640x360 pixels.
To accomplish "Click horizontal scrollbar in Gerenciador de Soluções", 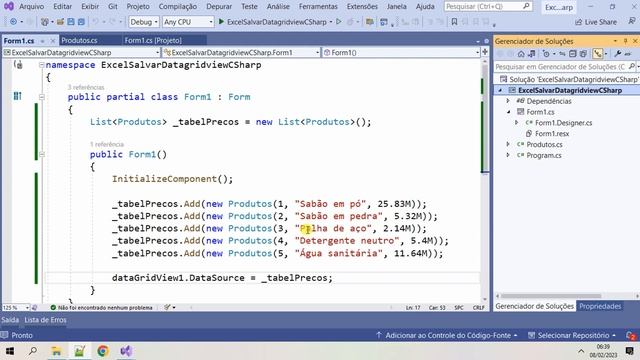I will click(551, 296).
